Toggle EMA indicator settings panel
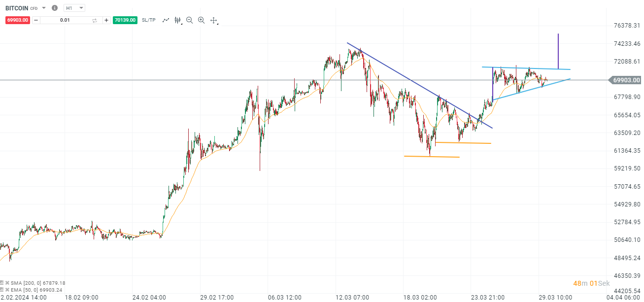This screenshot has height=302, width=644. [x=2, y=290]
